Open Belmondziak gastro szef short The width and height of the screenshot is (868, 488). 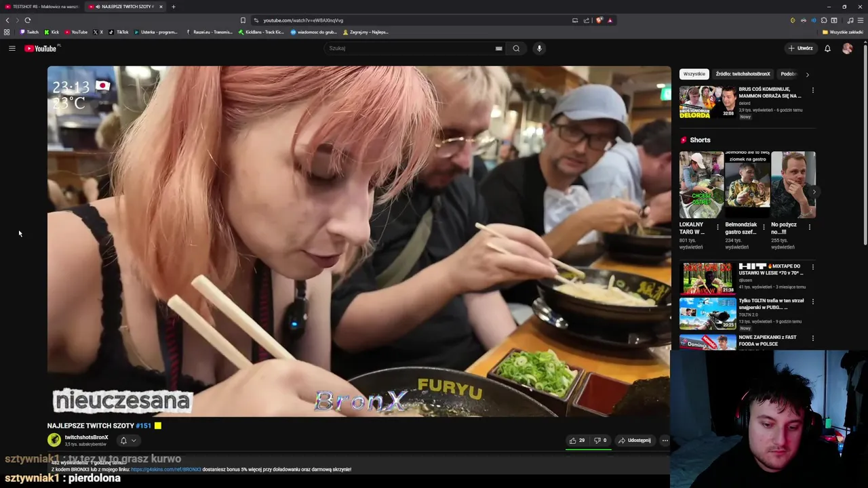point(747,184)
